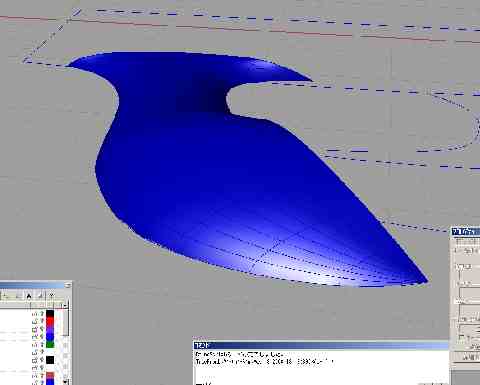
Task: Click the layer list vertical scrollbar thumb
Action: click(x=66, y=322)
